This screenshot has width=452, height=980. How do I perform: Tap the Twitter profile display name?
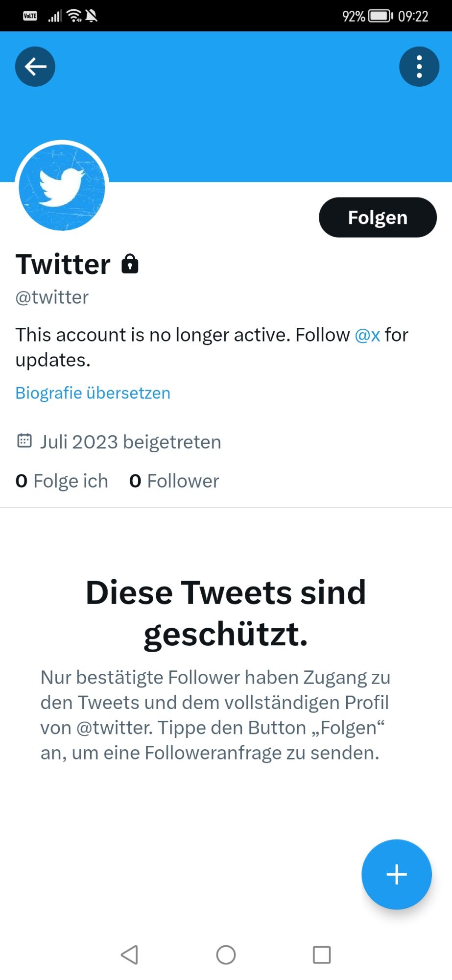[63, 264]
